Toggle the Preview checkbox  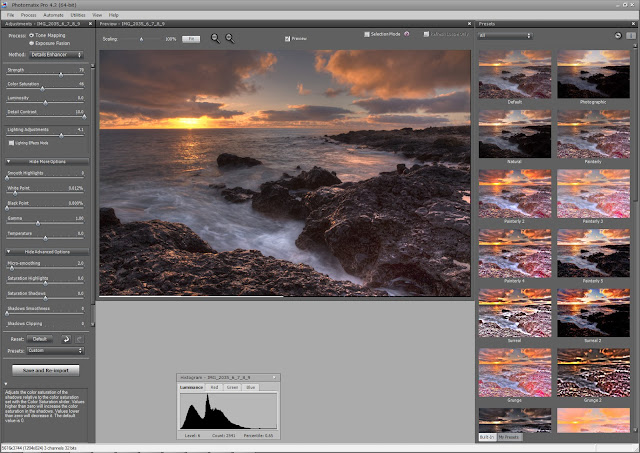285,38
